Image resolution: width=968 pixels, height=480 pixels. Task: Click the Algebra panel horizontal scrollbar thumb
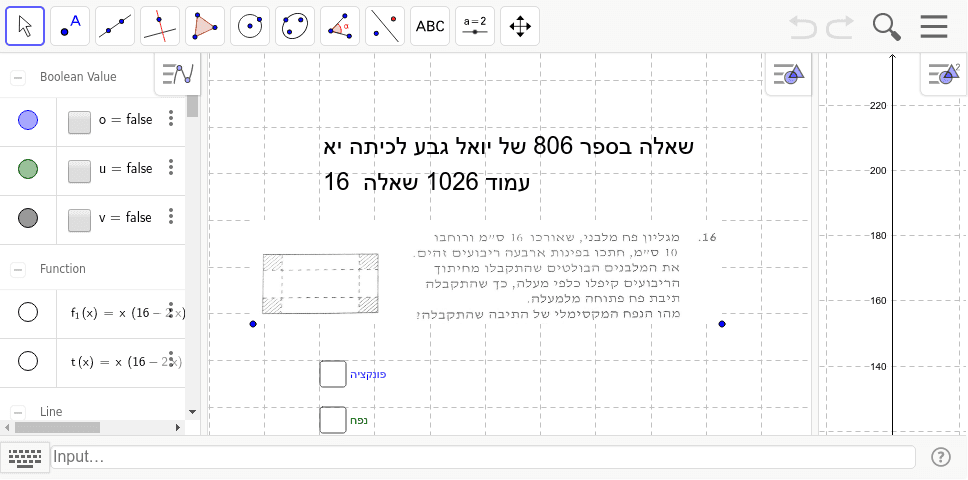point(57,427)
